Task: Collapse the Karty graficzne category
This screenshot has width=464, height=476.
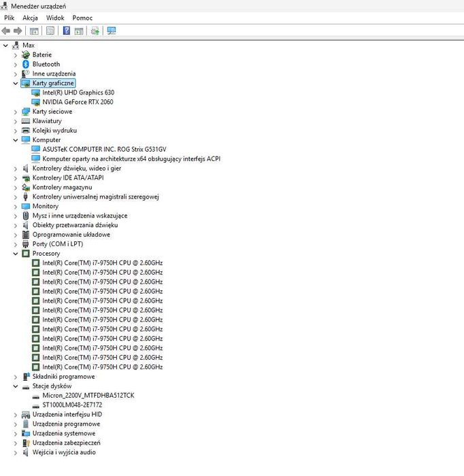Action: (16, 83)
